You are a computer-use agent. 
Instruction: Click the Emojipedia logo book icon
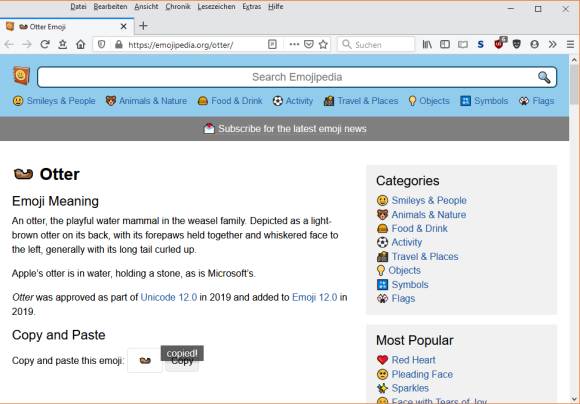21,75
